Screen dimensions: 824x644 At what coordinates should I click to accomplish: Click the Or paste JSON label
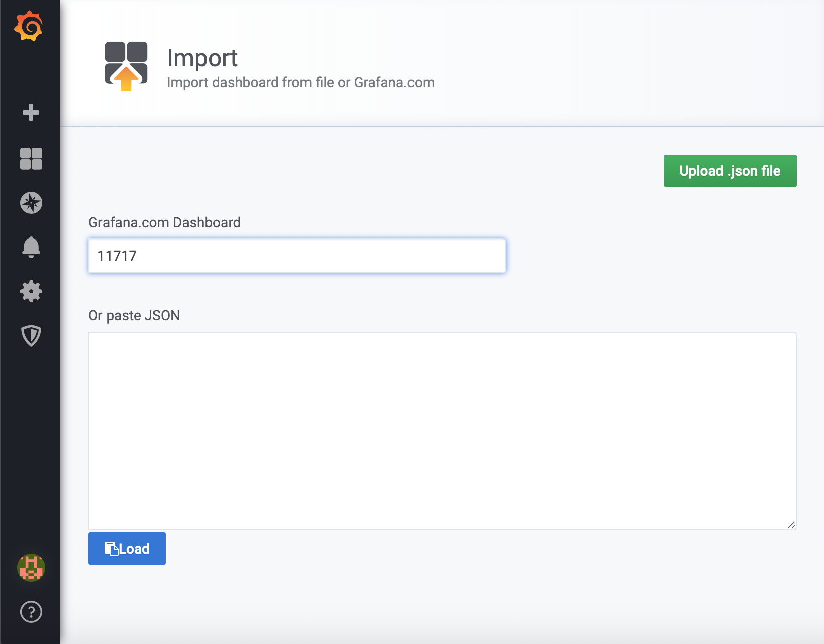point(134,315)
